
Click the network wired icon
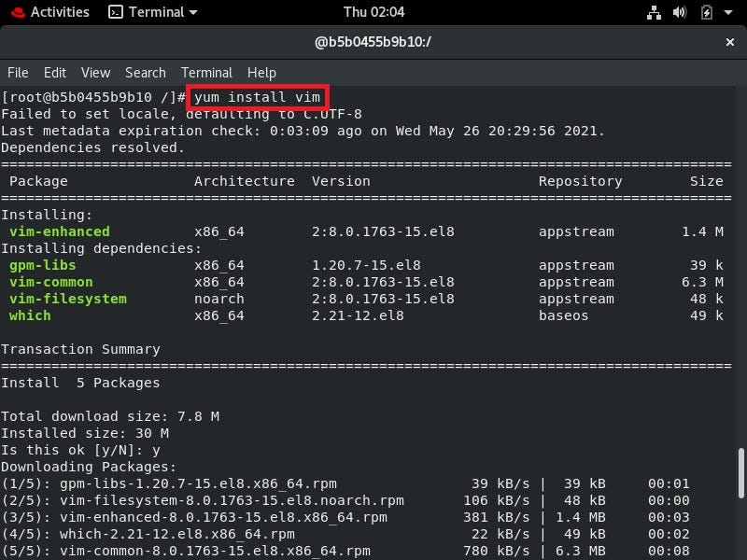654,12
